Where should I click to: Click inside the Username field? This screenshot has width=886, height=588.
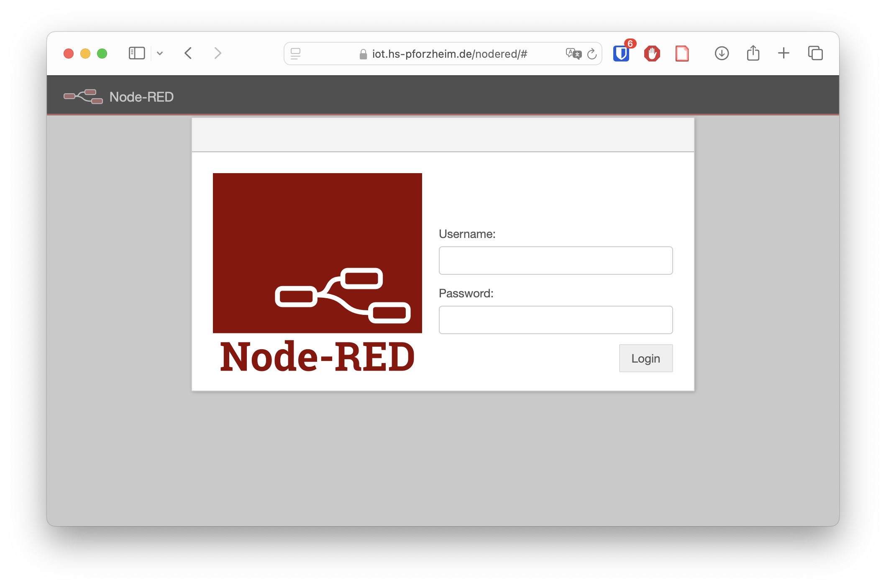pos(556,260)
